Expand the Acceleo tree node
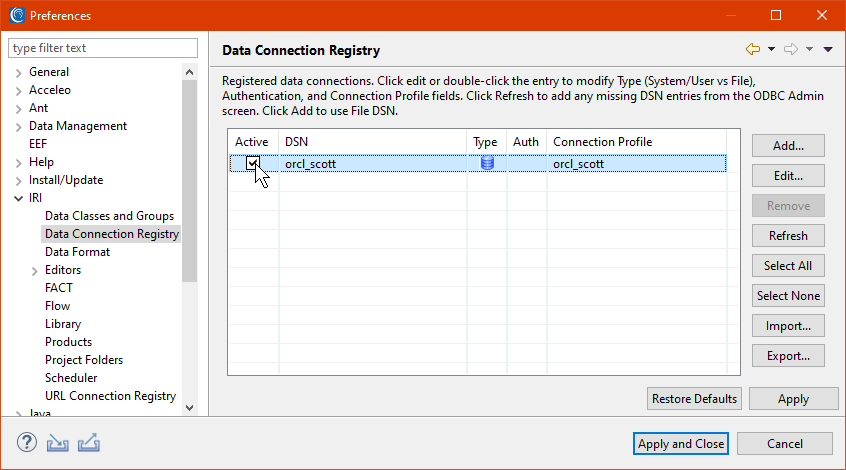This screenshot has height=470, width=846. [x=18, y=91]
